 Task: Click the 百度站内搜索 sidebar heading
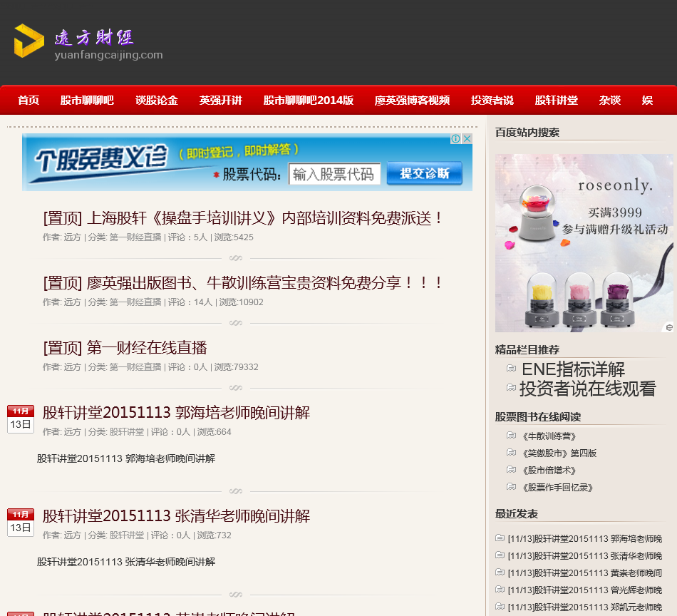527,132
